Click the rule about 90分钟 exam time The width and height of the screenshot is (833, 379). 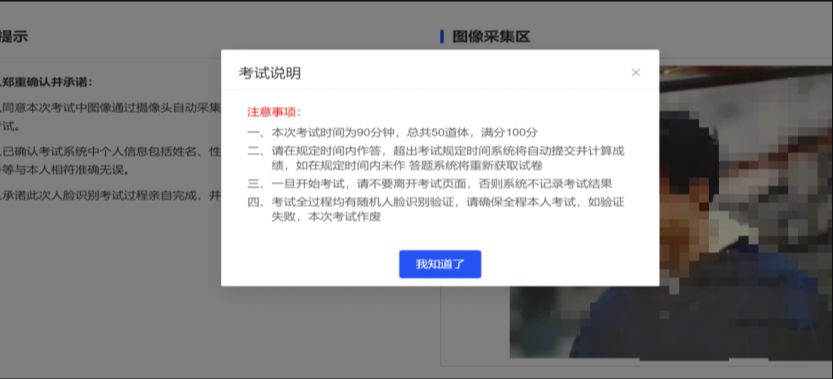(x=393, y=132)
